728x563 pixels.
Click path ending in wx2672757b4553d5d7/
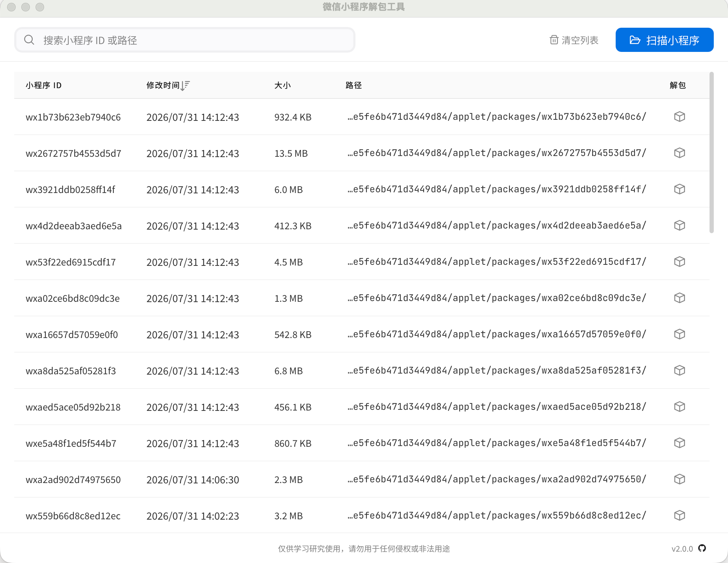tap(497, 153)
